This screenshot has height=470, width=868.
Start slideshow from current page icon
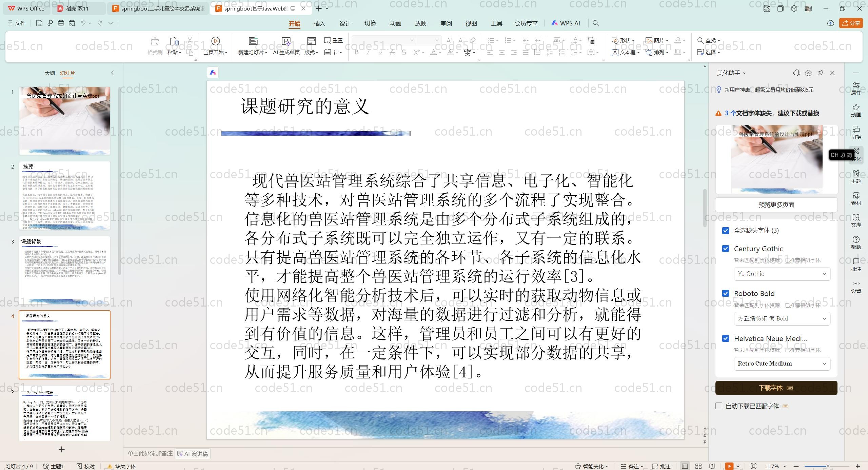pos(215,41)
